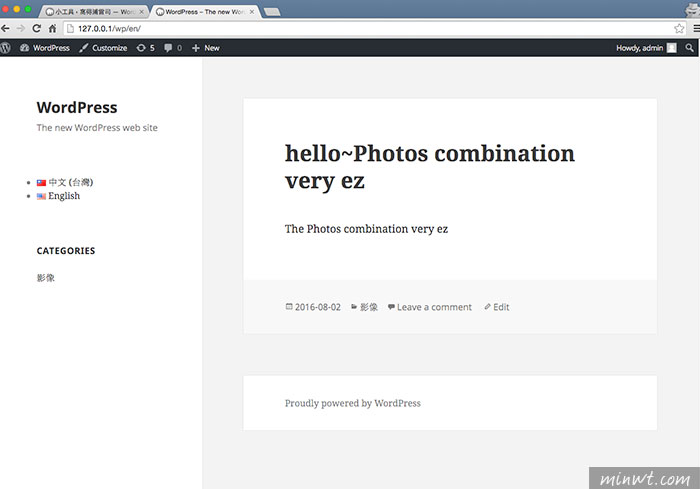Screen dimensions: 700x489
Task: Close the first browser tab
Action: pos(142,12)
